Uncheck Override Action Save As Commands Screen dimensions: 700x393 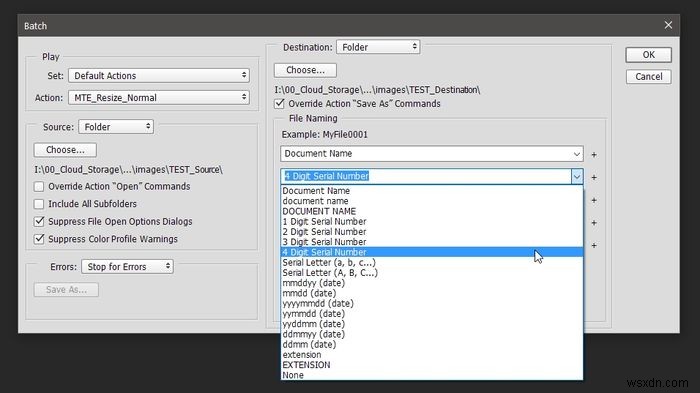pyautogui.click(x=279, y=104)
